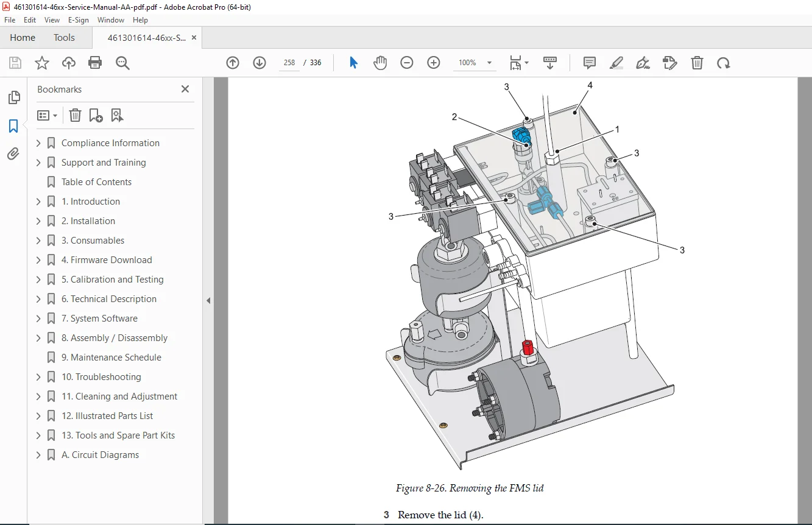
Task: Open the E-Sign menu
Action: [79, 20]
